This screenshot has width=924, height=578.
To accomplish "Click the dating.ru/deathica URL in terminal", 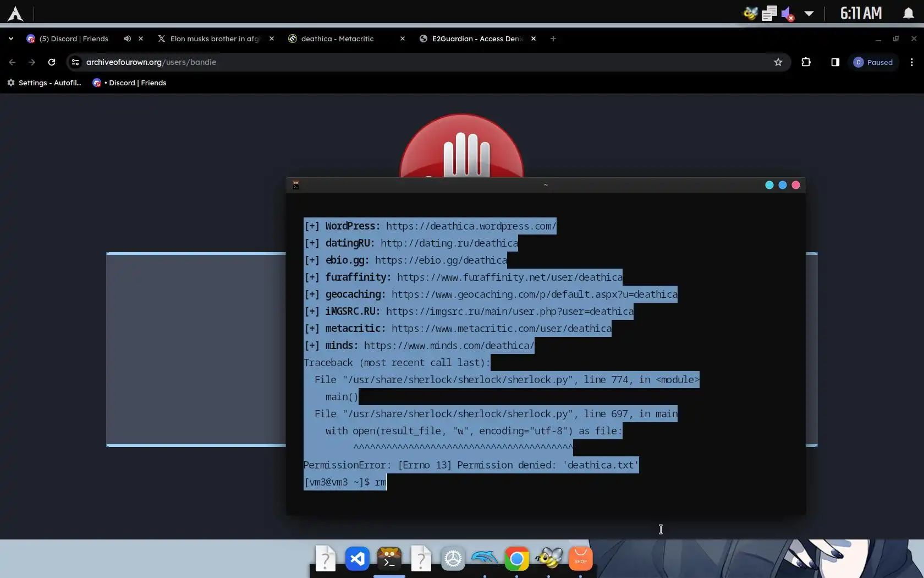I will tap(449, 243).
